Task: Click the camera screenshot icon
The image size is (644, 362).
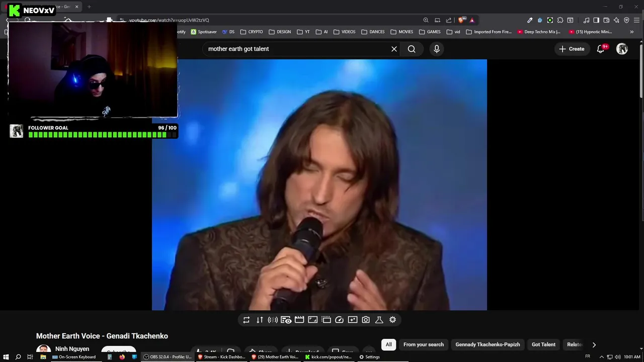Action: [366, 320]
